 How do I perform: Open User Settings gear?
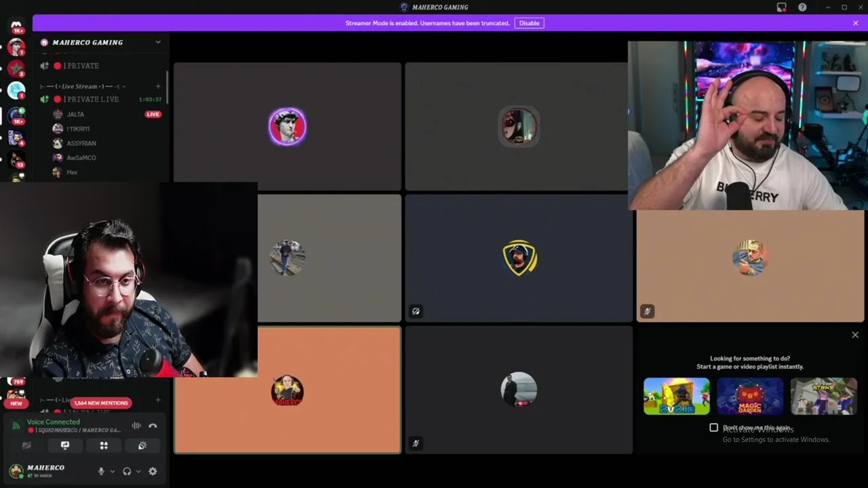(x=153, y=471)
